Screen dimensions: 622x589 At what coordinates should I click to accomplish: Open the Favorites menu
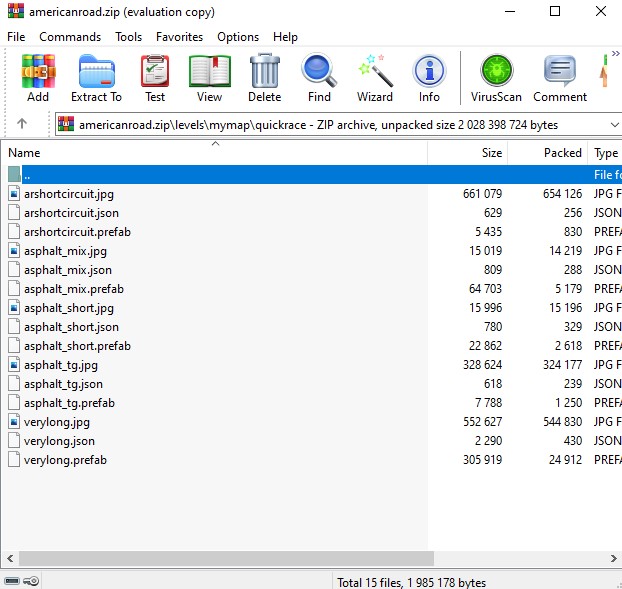179,37
